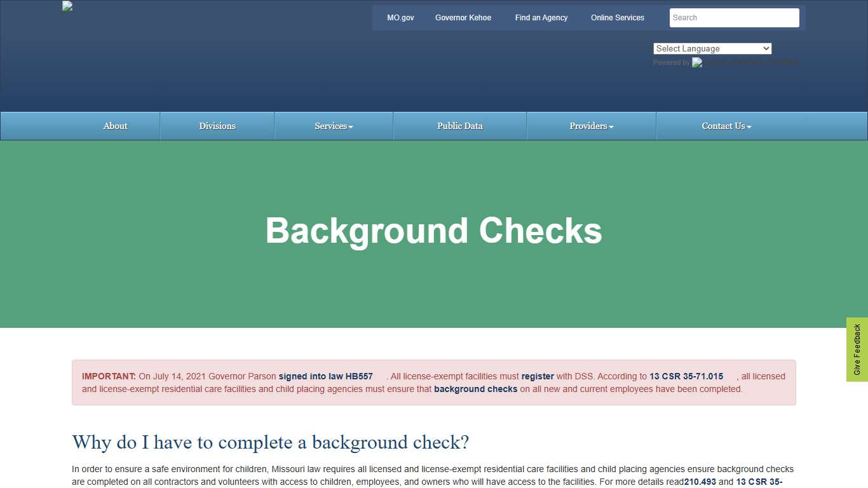Open the 13 CSR 35-71.015 link
Image resolution: width=868 pixels, height=488 pixels.
pyautogui.click(x=686, y=376)
